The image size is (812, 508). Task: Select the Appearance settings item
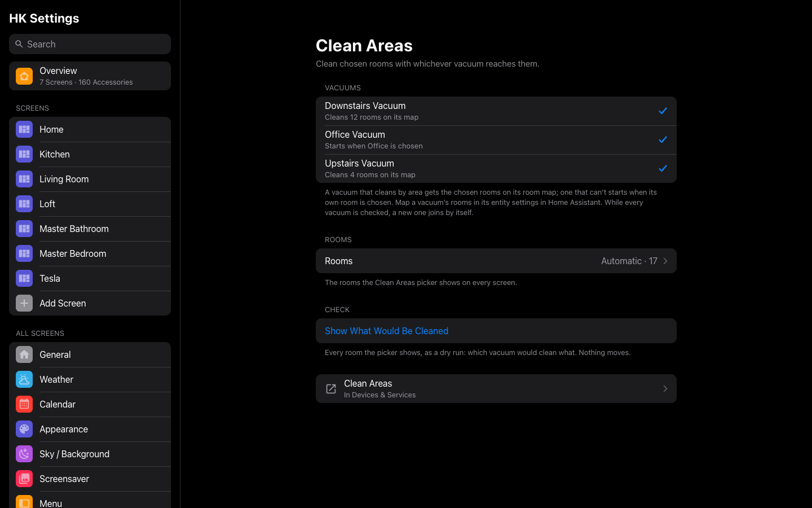click(x=90, y=429)
